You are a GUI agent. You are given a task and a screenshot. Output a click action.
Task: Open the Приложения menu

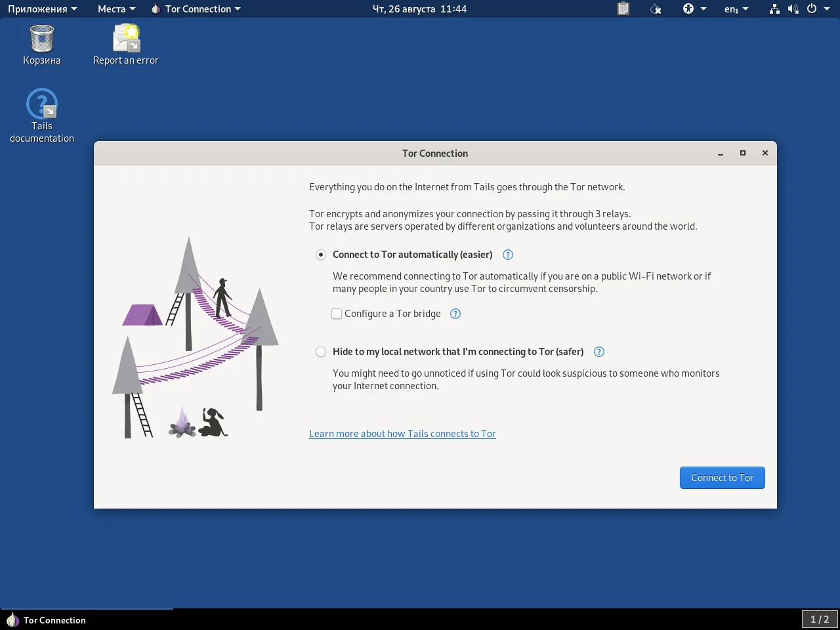42,9
